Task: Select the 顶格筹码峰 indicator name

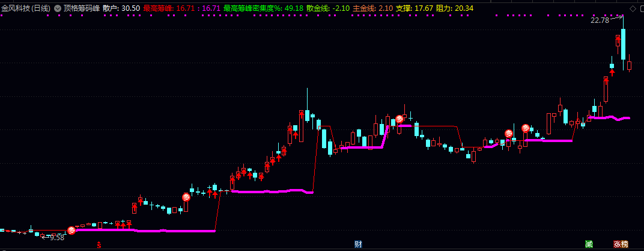Action: click(x=81, y=8)
